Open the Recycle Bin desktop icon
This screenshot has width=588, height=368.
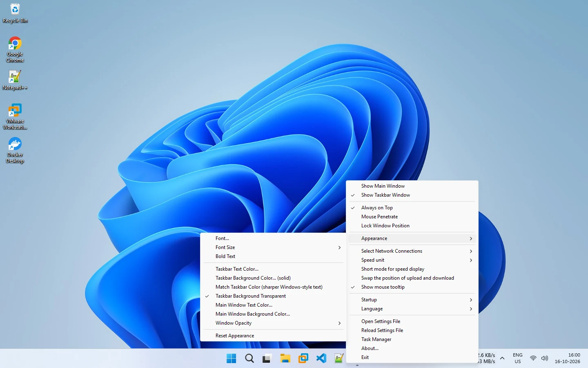tap(15, 13)
